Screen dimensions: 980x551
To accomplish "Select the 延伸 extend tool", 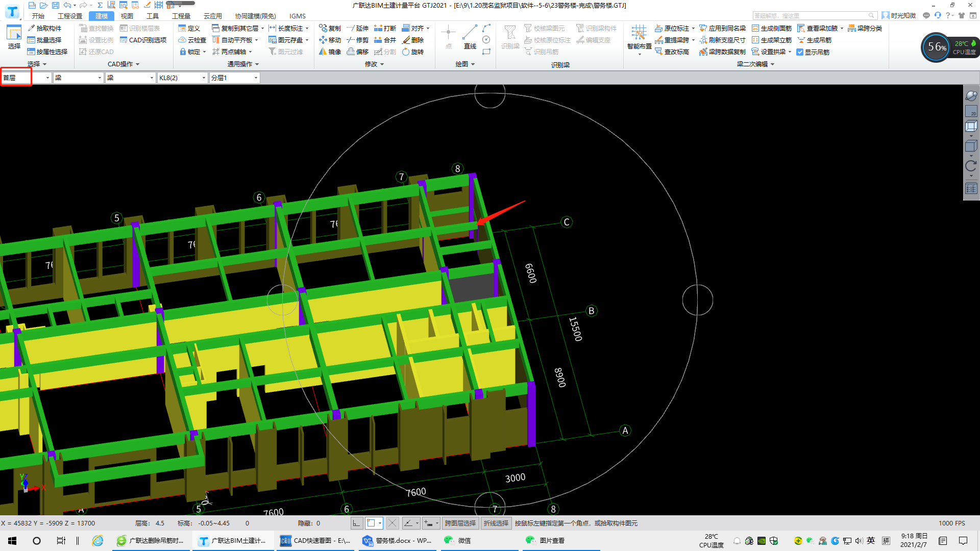I will click(357, 28).
